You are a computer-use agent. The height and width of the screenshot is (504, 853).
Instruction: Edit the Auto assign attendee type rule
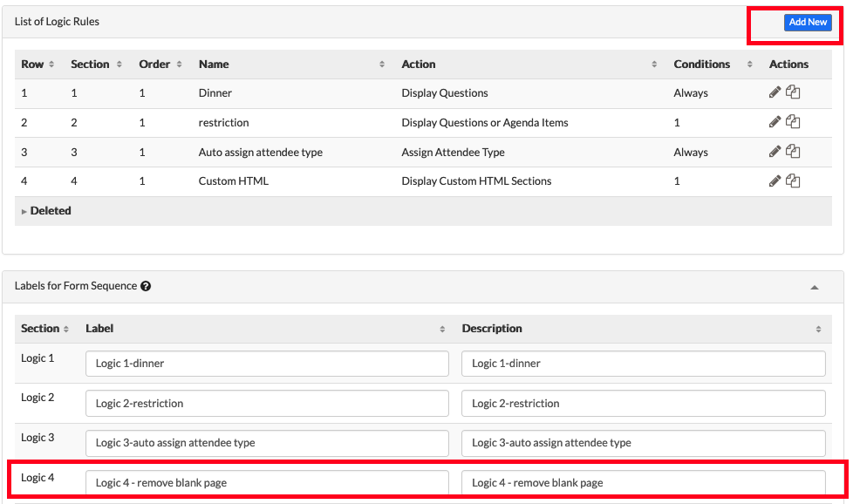click(775, 152)
